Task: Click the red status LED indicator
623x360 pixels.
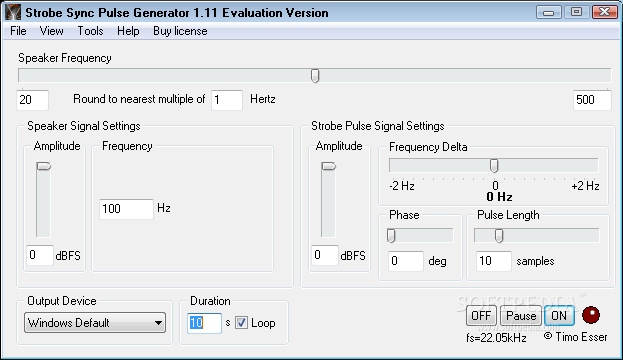Action: pyautogui.click(x=591, y=315)
